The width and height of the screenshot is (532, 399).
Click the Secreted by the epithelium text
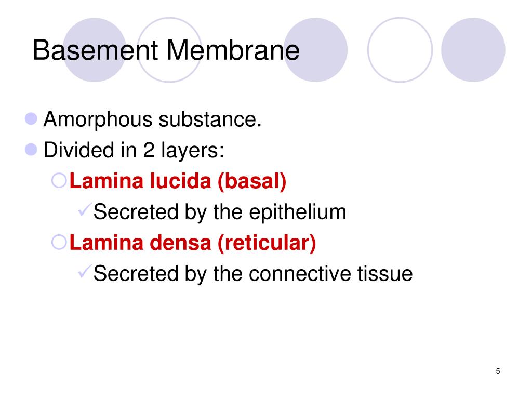point(220,212)
